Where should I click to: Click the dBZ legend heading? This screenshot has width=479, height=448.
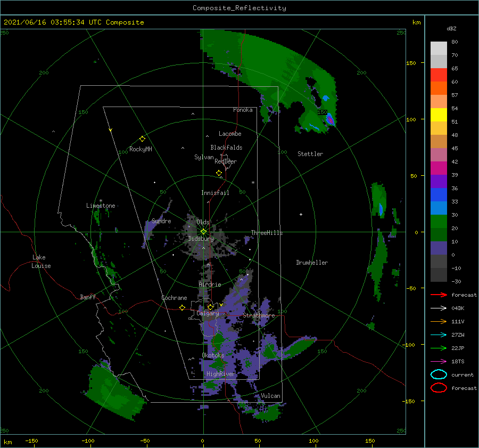tap(451, 28)
